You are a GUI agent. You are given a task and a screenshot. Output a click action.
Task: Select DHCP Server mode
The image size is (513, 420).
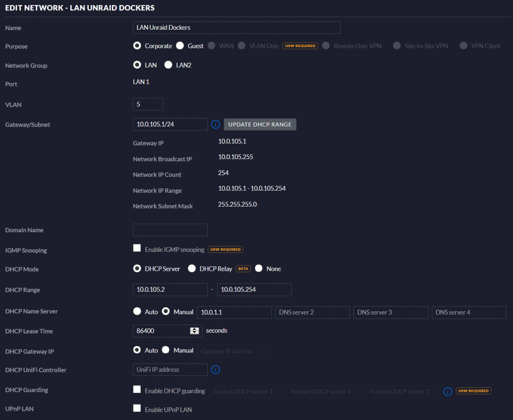(x=137, y=269)
